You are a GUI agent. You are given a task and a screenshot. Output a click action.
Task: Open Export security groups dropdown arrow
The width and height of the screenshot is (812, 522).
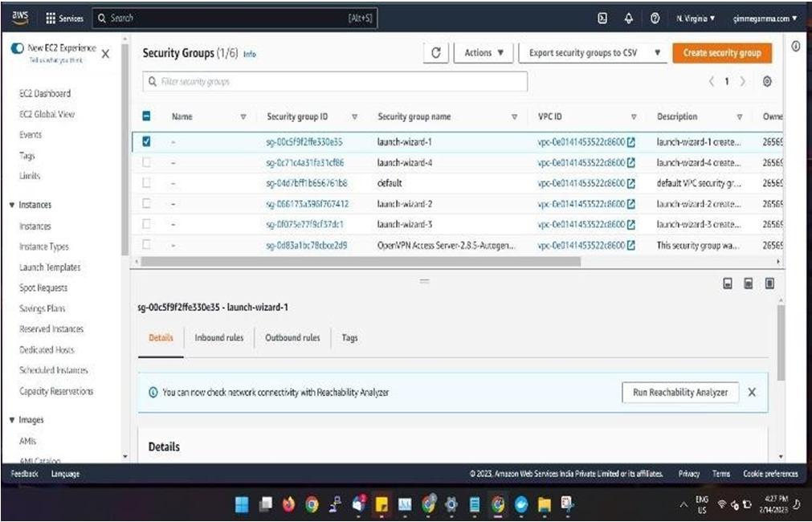657,53
